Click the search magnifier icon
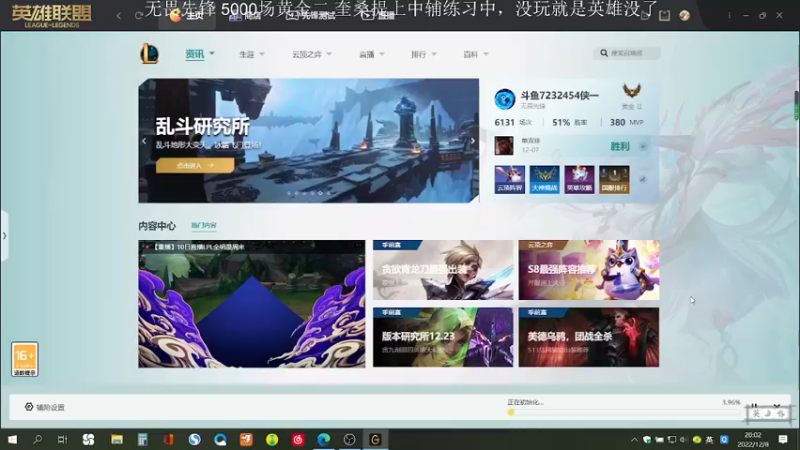The image size is (800, 450). (604, 53)
